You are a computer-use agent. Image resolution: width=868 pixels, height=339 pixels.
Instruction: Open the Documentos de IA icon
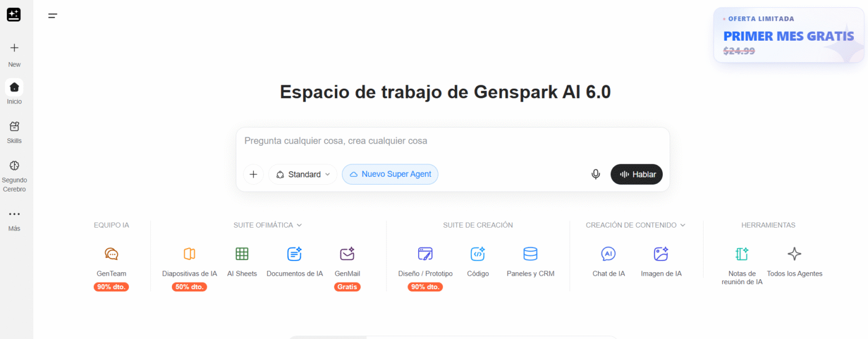[x=294, y=254]
